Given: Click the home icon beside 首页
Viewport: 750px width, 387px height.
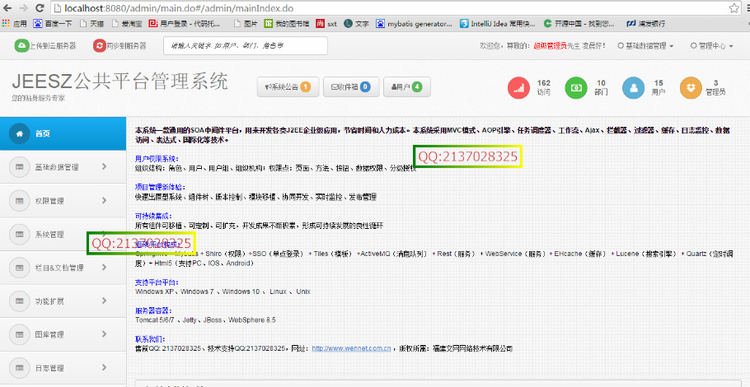Looking at the screenshot, I should coord(20,134).
